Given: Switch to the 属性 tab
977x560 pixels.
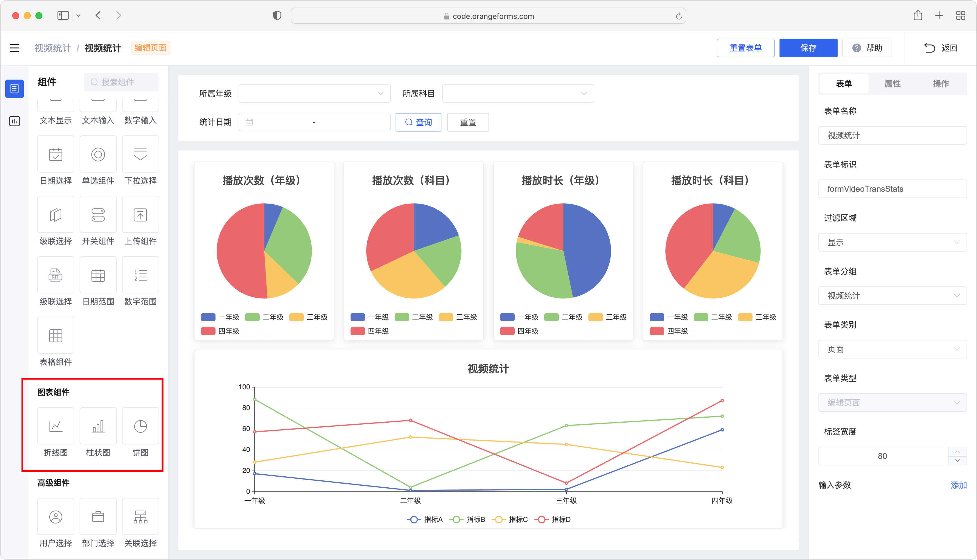Looking at the screenshot, I should [892, 83].
